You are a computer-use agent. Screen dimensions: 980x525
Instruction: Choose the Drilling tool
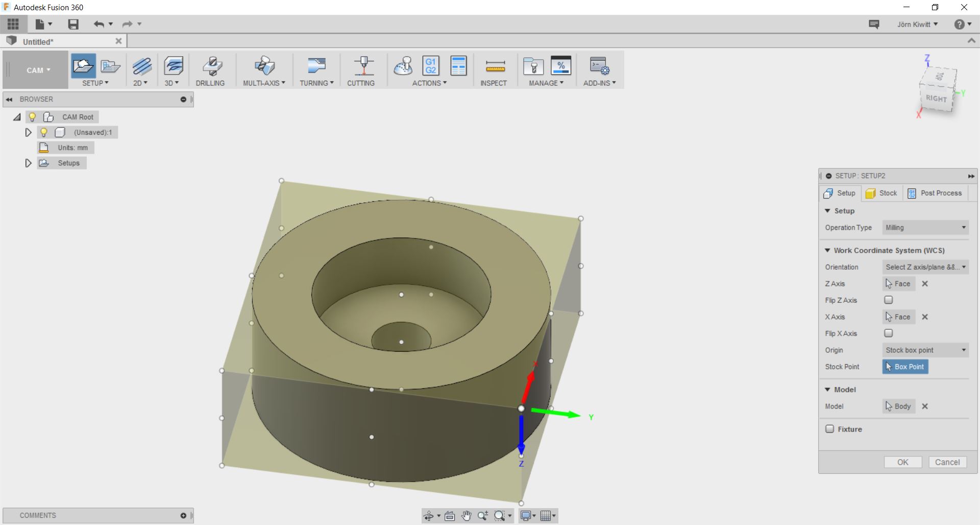click(x=212, y=66)
